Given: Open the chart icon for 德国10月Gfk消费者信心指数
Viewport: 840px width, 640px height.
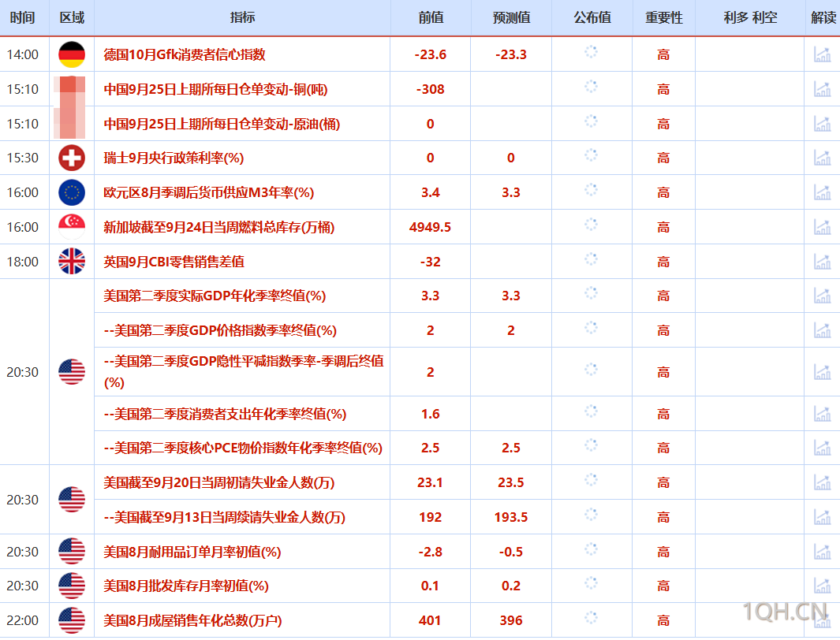Looking at the screenshot, I should (x=823, y=54).
